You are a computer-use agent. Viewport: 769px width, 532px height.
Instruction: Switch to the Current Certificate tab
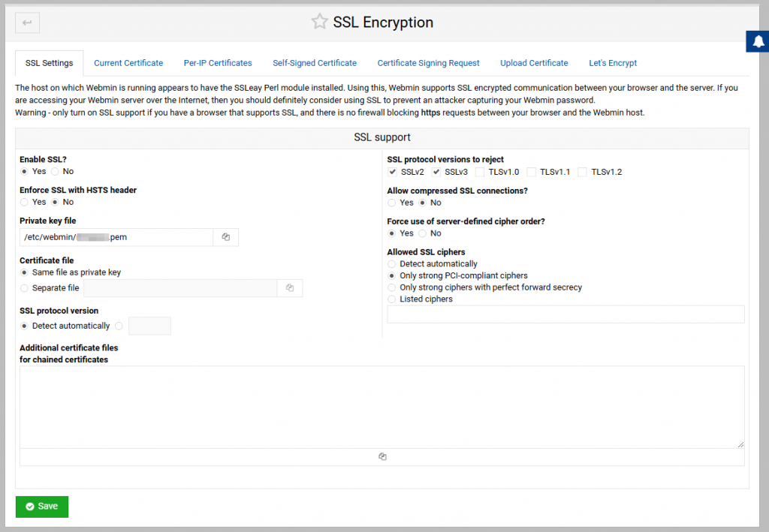[128, 63]
